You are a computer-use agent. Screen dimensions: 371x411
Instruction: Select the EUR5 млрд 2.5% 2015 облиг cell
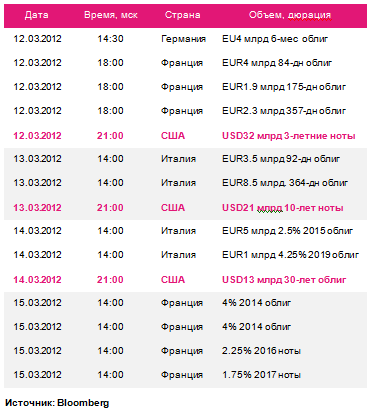[x=287, y=231]
